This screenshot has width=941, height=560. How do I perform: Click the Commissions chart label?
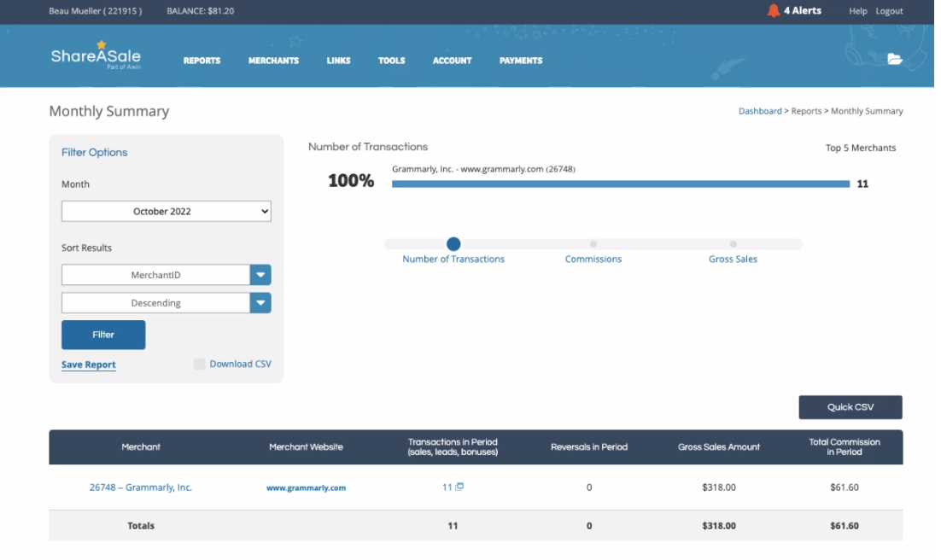[593, 259]
